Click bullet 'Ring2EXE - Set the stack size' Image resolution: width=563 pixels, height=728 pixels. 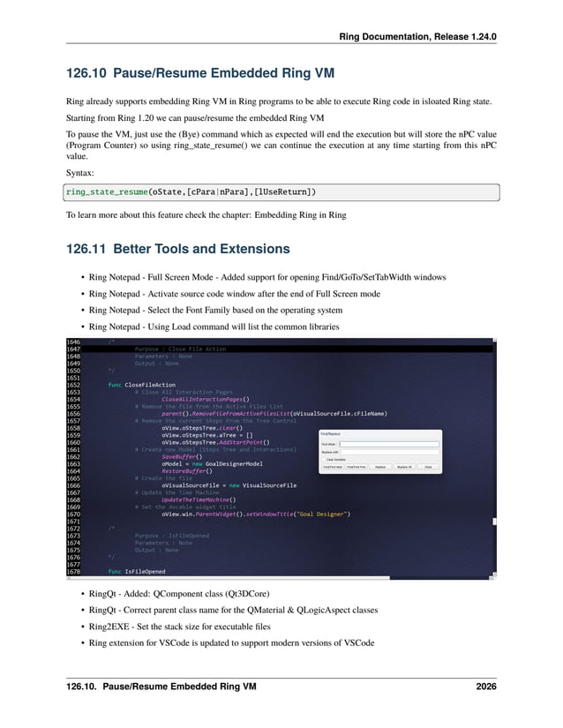[x=180, y=627]
